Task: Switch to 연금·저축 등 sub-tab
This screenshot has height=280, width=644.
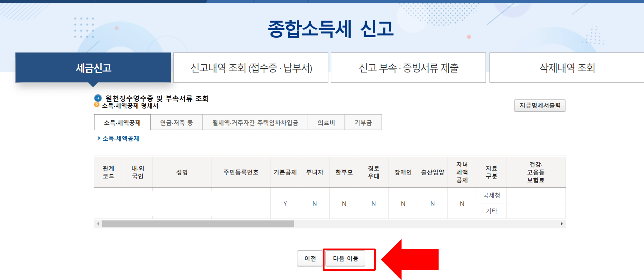Action: 176,123
